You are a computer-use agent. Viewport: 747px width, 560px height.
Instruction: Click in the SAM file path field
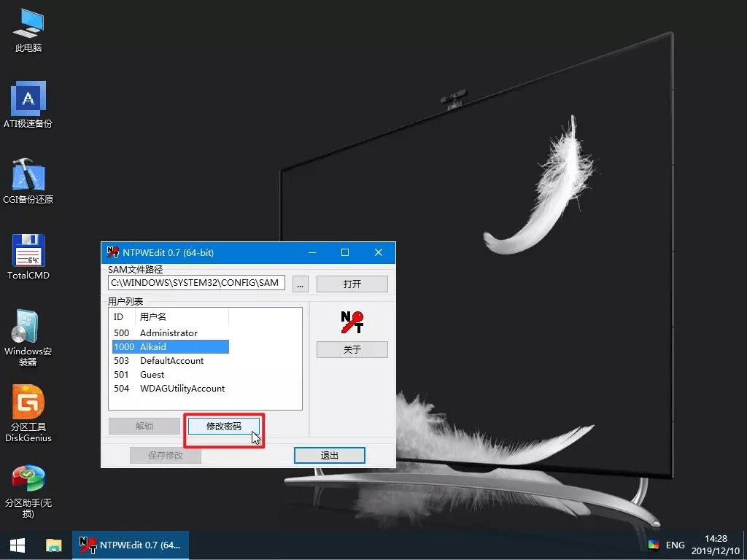coord(196,283)
